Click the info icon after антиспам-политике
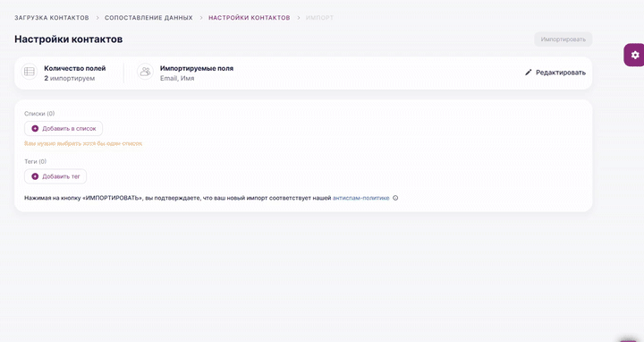This screenshot has height=342, width=644. click(x=395, y=198)
